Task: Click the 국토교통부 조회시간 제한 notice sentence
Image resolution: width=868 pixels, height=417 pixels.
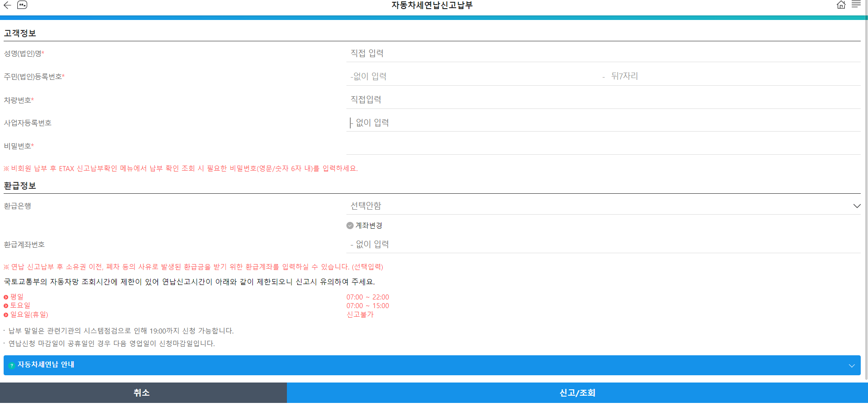Action: pyautogui.click(x=189, y=282)
